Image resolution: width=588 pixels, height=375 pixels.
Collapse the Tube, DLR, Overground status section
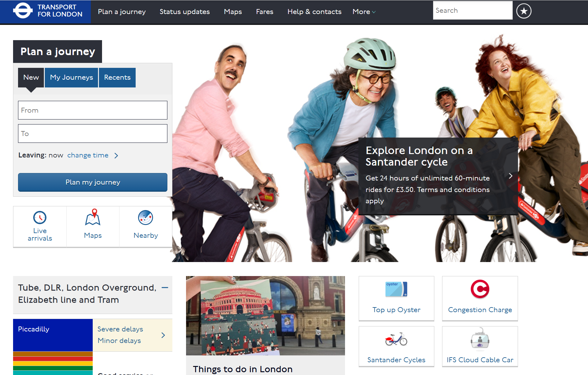[165, 288]
